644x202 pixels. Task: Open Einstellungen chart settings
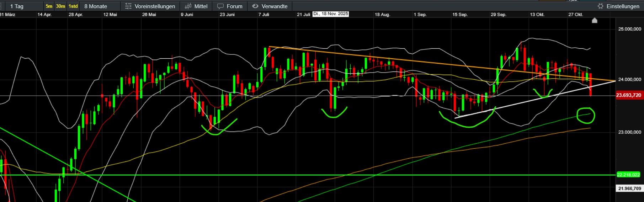coord(619,6)
